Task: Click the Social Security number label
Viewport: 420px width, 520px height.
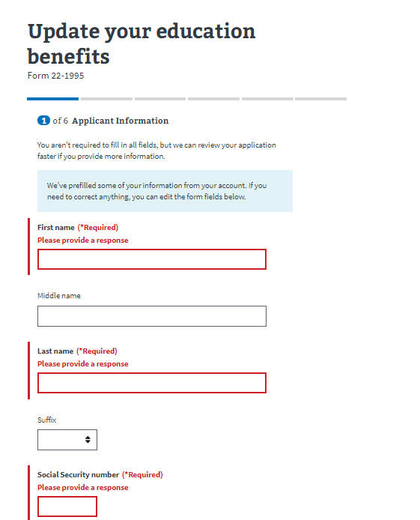Action: pos(78,474)
